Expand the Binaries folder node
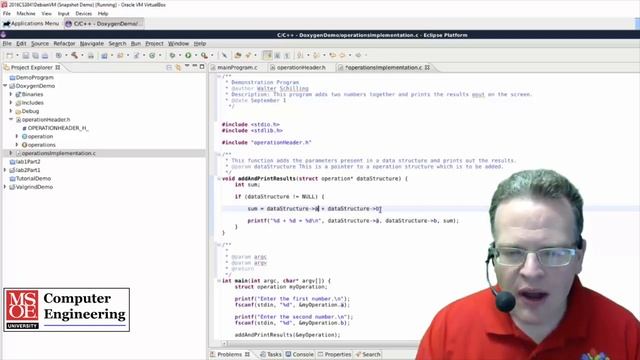The image size is (640, 360). tap(11, 94)
